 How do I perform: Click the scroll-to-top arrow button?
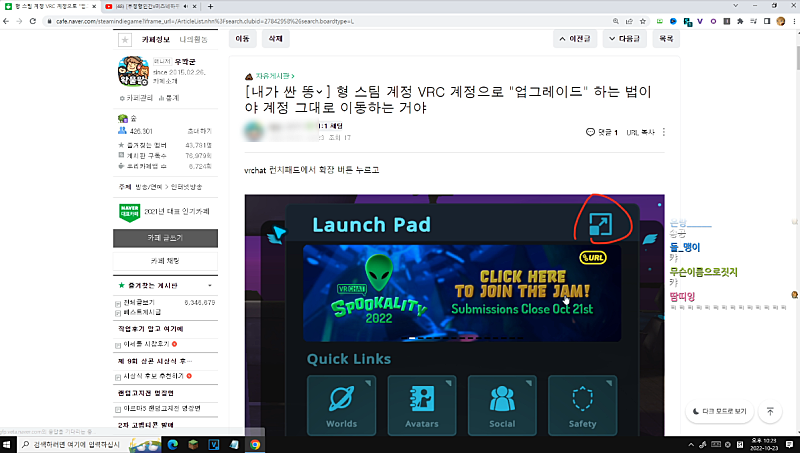coord(769,411)
